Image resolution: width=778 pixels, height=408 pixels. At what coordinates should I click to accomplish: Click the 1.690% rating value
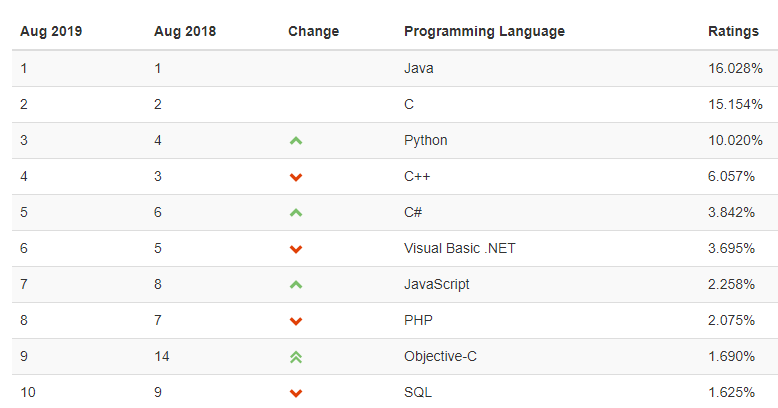731,356
